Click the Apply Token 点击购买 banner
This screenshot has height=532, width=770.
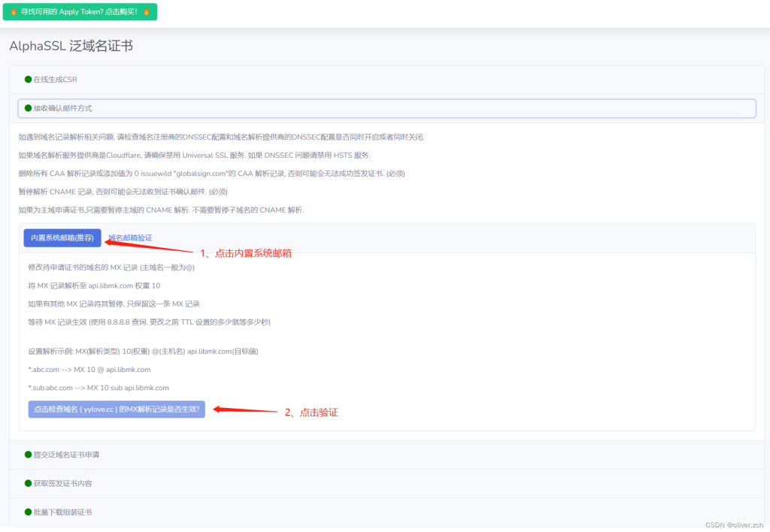pyautogui.click(x=80, y=11)
